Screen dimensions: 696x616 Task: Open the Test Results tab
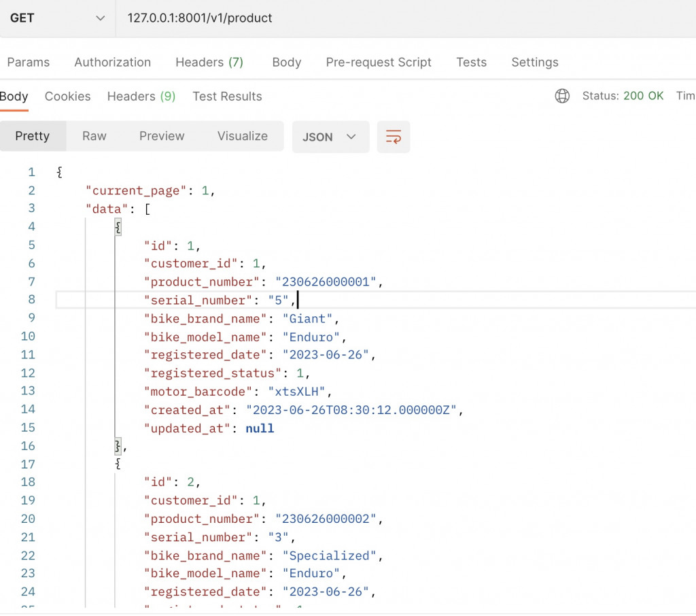[x=227, y=96]
